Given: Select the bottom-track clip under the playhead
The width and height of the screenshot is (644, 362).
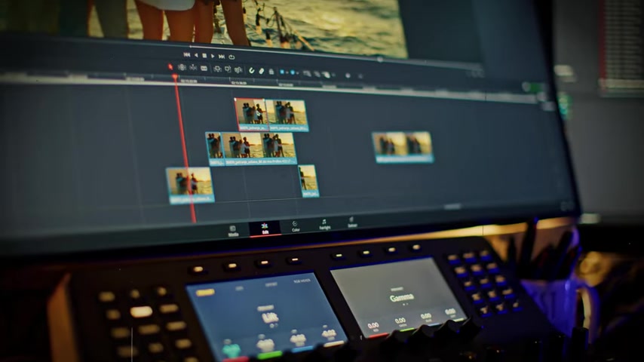Looking at the screenshot, I should (190, 185).
